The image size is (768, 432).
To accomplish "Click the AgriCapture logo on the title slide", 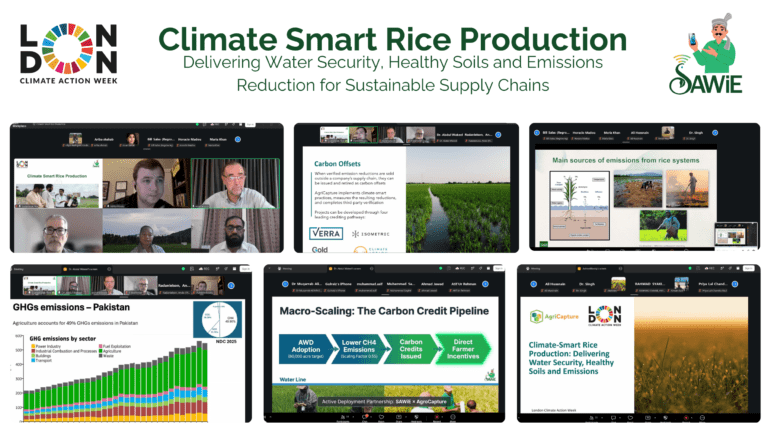I will (x=554, y=316).
